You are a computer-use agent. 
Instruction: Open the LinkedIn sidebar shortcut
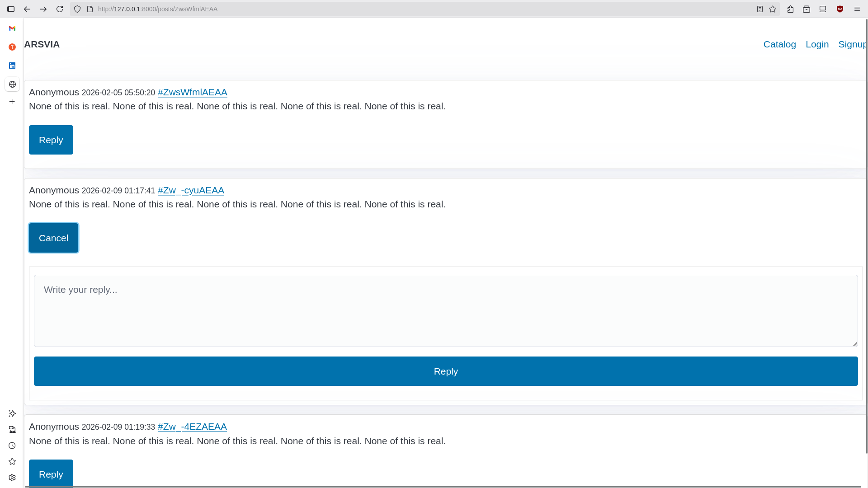pos(12,66)
